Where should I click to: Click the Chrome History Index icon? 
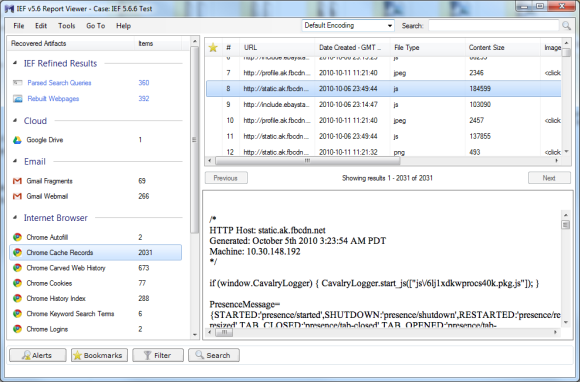point(17,298)
